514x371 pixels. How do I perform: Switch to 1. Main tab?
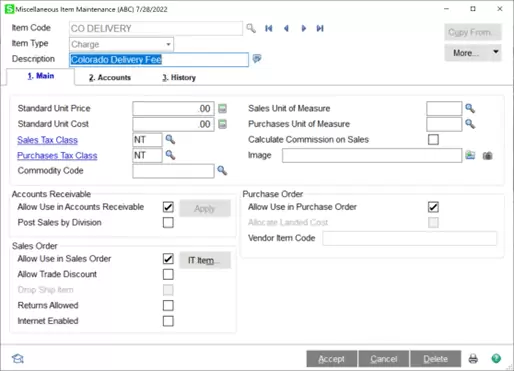(x=41, y=76)
